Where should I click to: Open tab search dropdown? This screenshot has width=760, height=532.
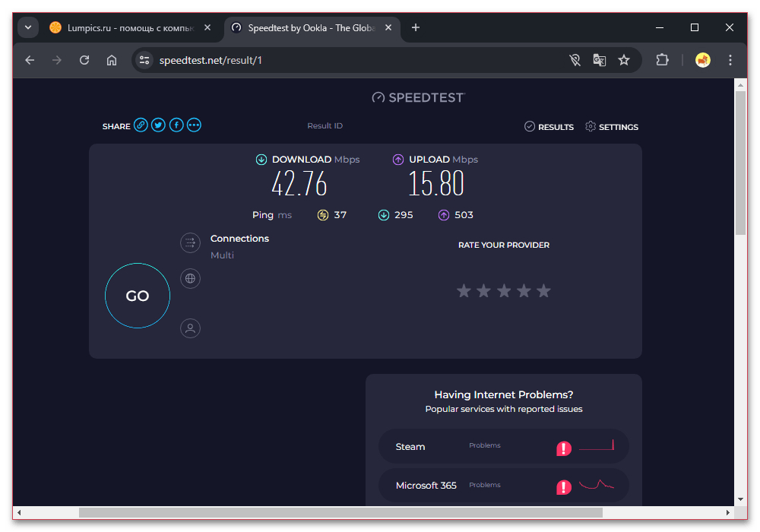pyautogui.click(x=28, y=27)
